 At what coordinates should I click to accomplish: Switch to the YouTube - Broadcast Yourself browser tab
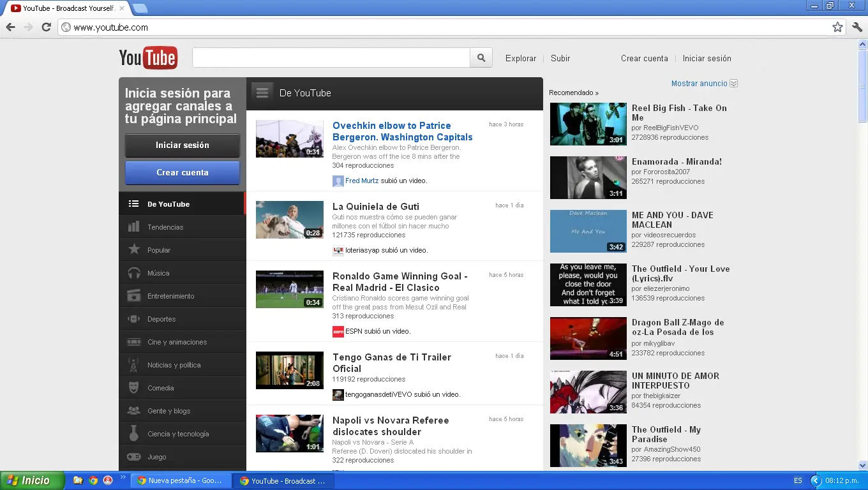[67, 8]
